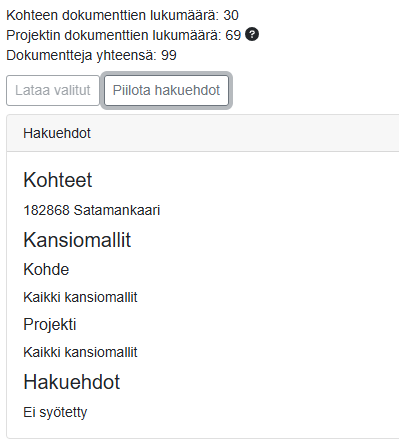Click the question mark help icon
The image size is (399, 443).
point(252,34)
